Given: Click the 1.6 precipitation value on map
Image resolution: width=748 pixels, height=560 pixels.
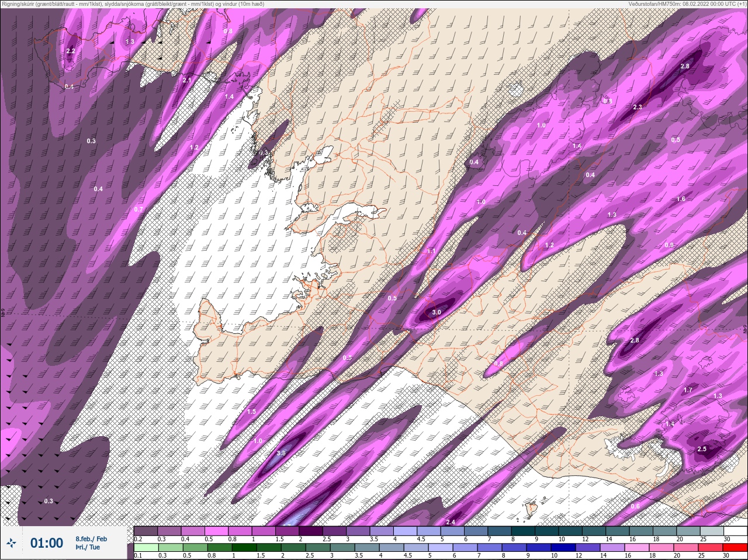Looking at the screenshot, I should (681, 199).
